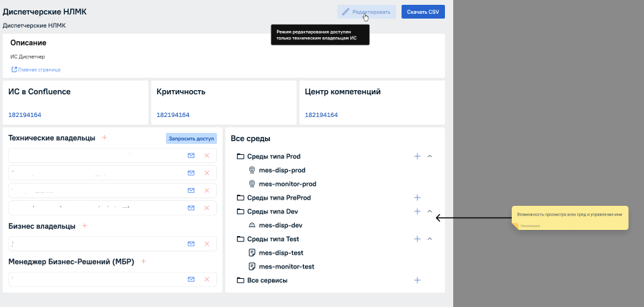Viewport: 644px width, 307px height.
Task: Add environment to Среды типа PreProd
Action: [x=417, y=198]
